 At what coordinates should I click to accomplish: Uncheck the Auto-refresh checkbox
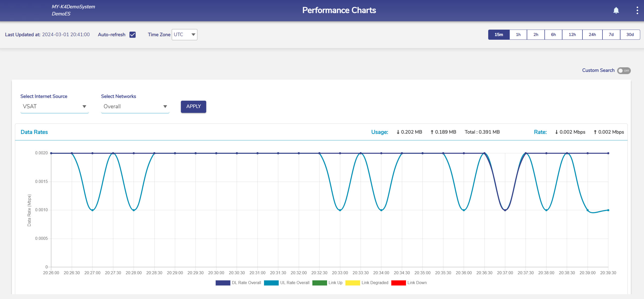coord(132,35)
